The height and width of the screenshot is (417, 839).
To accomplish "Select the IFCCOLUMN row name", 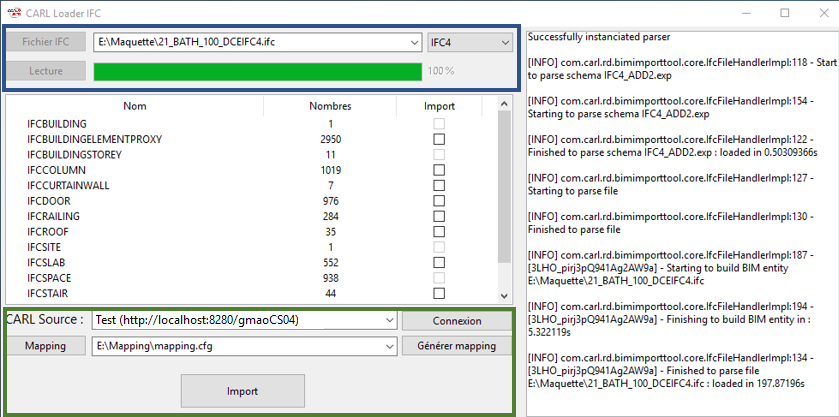I will (56, 170).
